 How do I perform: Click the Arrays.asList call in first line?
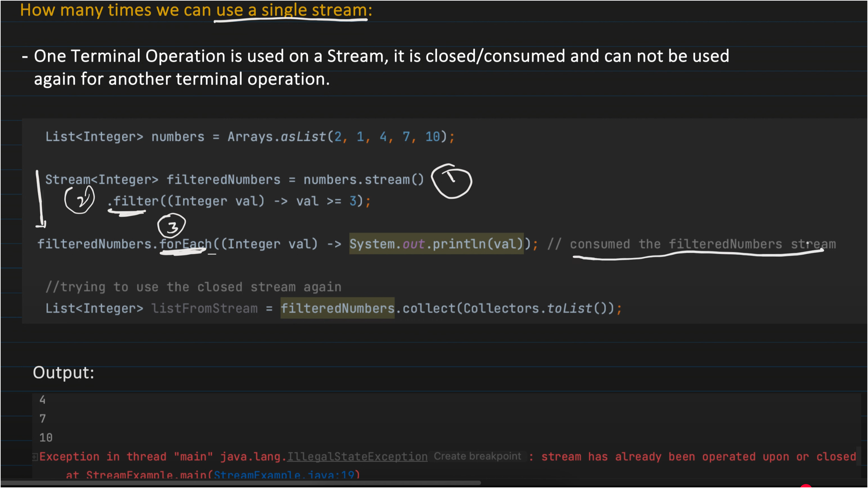coord(276,137)
